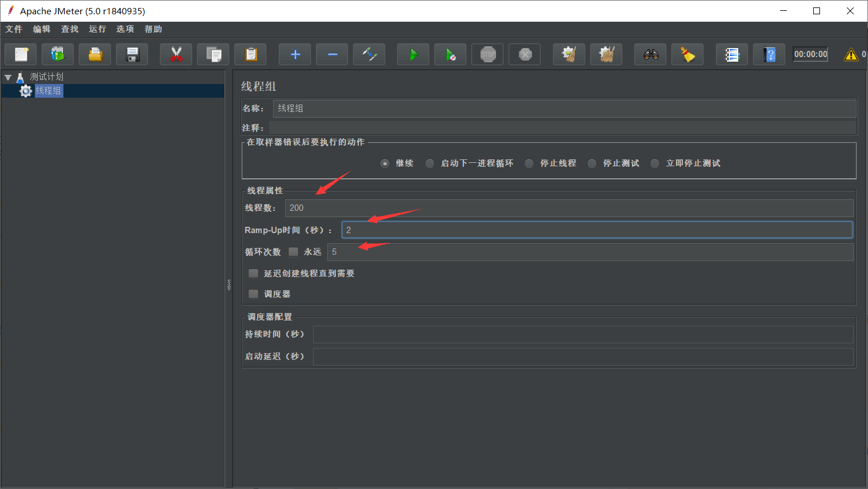Click the Copy icon in toolbar
This screenshot has height=489, width=868.
point(213,54)
